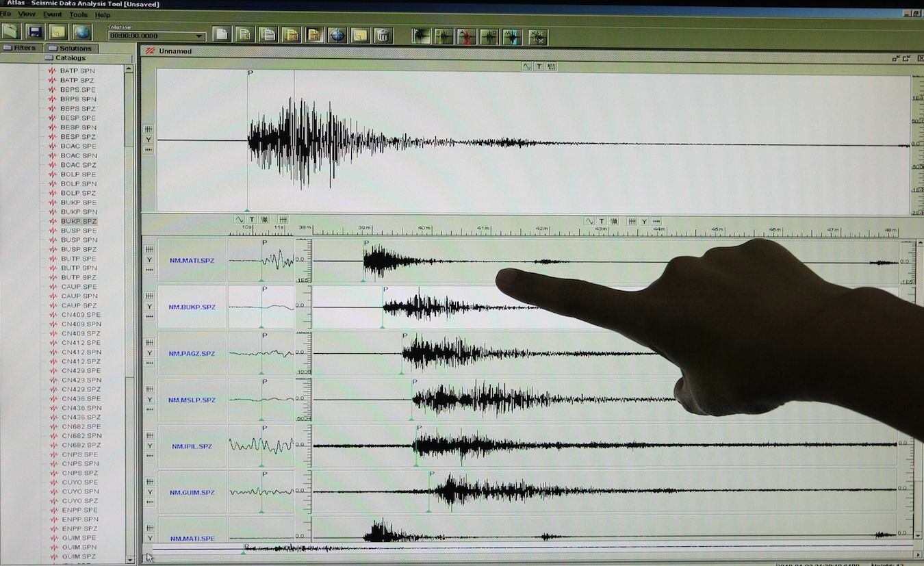Click the Save floppy disk icon
This screenshot has width=924, height=566.
tap(34, 31)
